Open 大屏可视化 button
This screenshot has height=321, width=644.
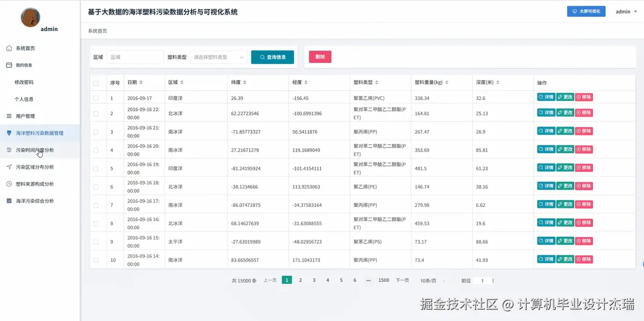[x=586, y=11]
